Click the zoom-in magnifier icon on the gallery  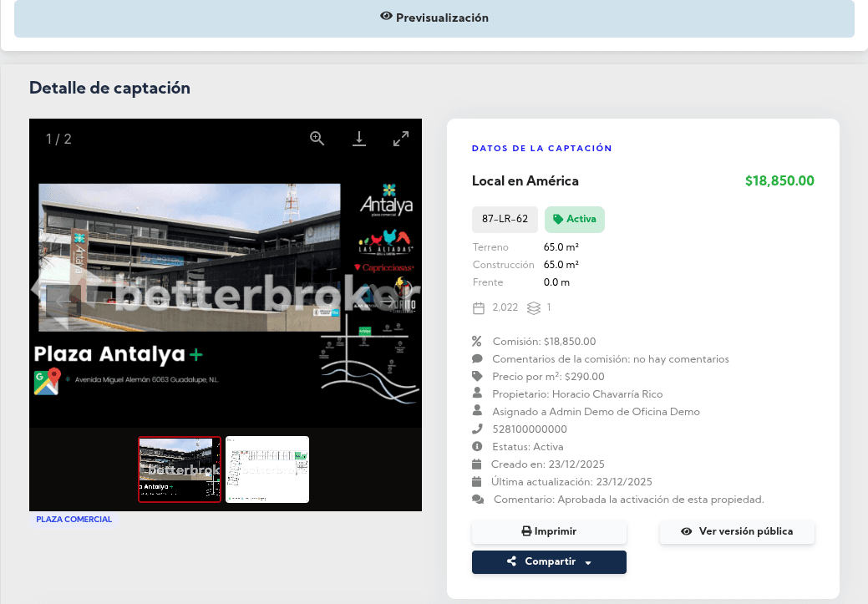(317, 139)
